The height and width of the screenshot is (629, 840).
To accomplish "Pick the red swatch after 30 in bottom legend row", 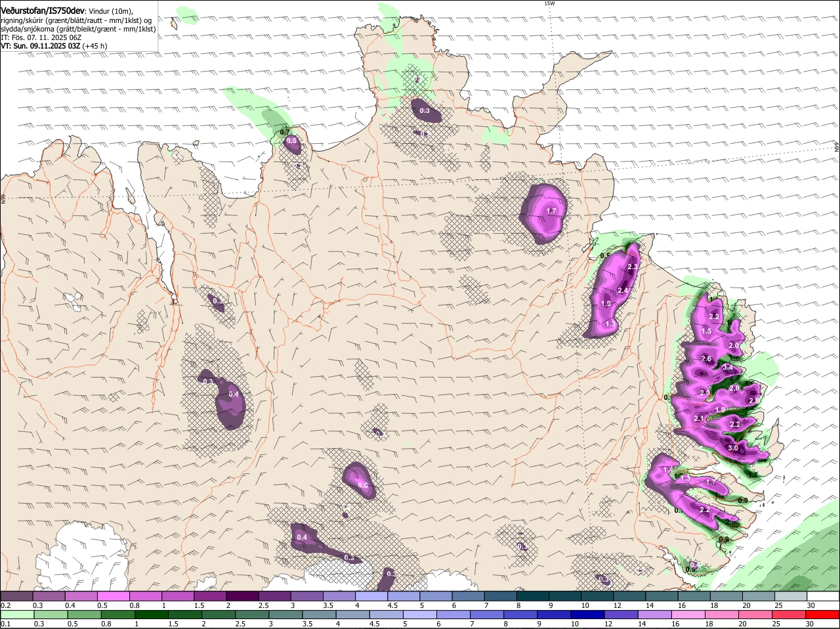I will [x=824, y=615].
